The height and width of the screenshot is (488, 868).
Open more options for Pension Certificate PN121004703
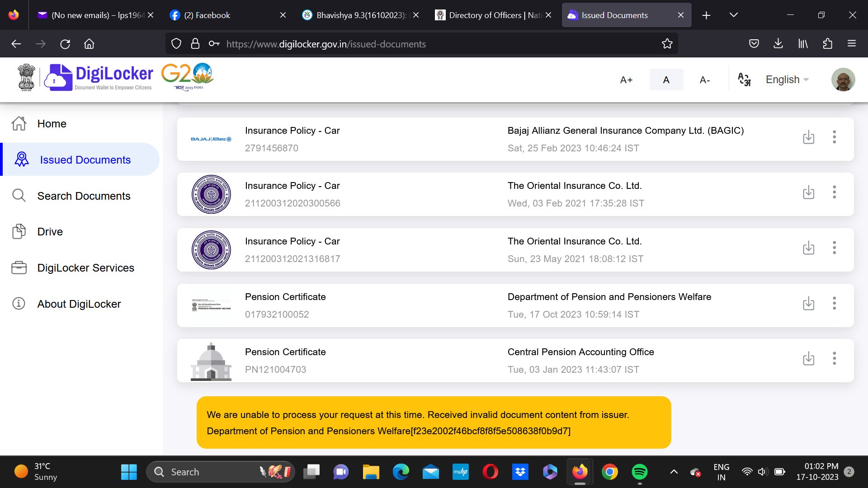pyautogui.click(x=835, y=358)
